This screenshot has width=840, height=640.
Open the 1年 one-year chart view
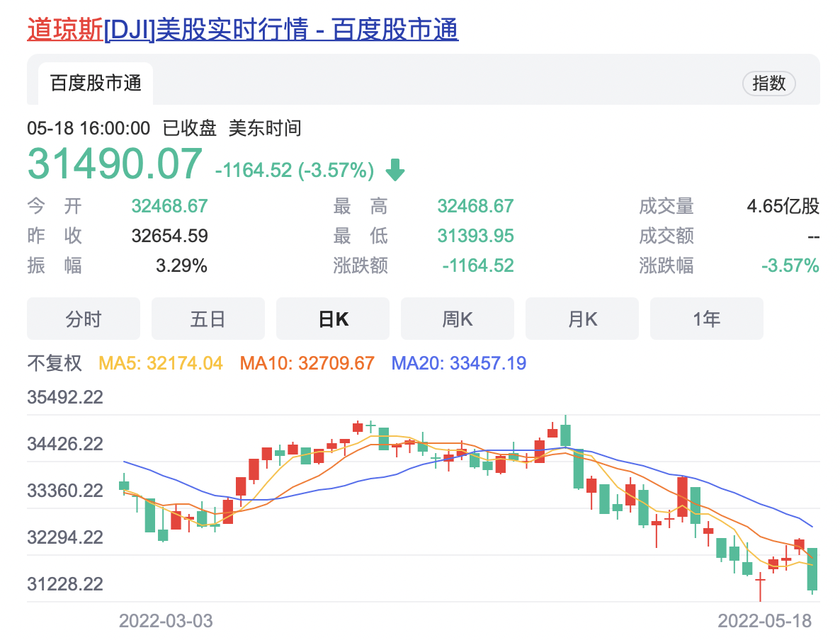(x=706, y=319)
